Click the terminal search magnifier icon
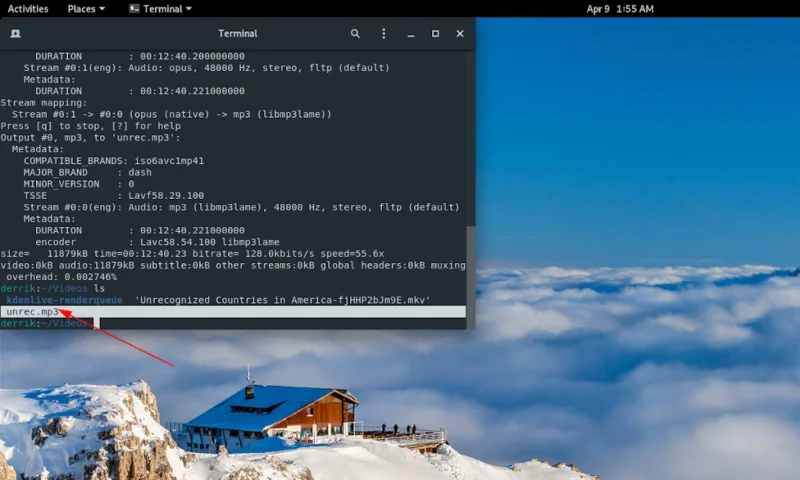This screenshot has width=800, height=480. [x=355, y=34]
